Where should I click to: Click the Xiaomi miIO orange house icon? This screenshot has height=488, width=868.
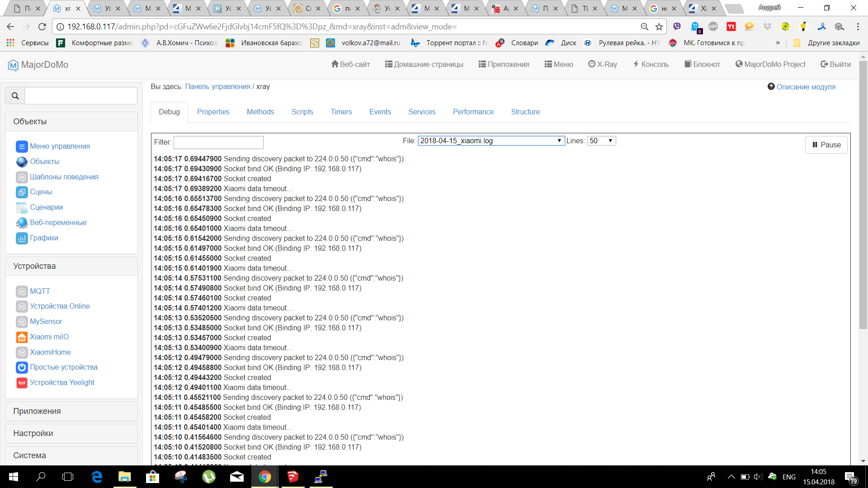pyautogui.click(x=22, y=337)
